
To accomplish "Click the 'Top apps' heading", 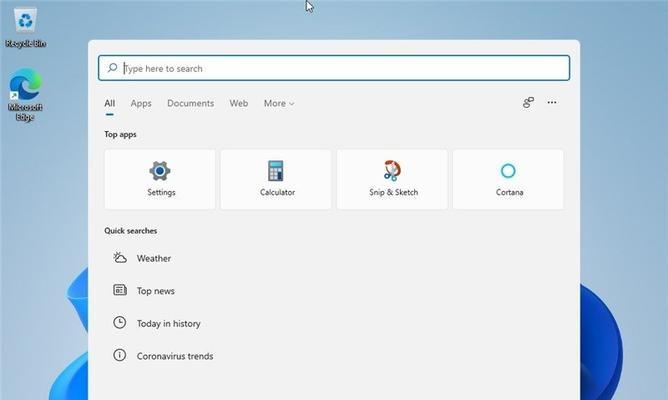I will 121,134.
